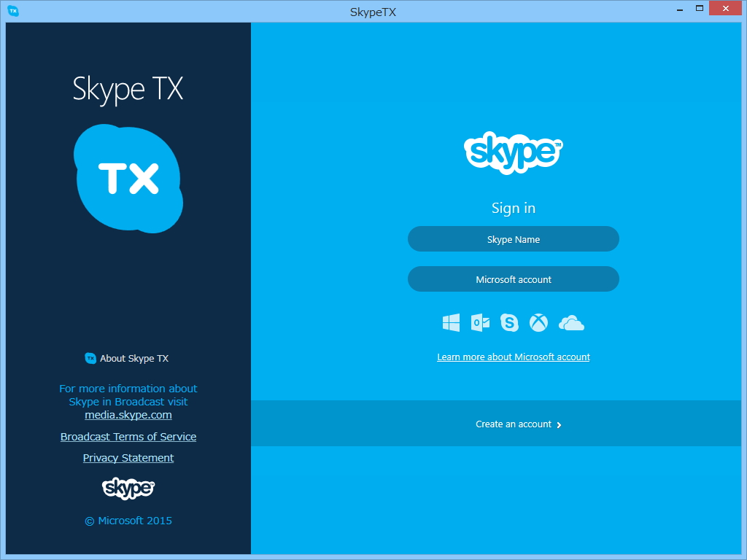Screen dimensions: 747x560
Task: Sign in with a Microsoft account
Action: coord(513,279)
